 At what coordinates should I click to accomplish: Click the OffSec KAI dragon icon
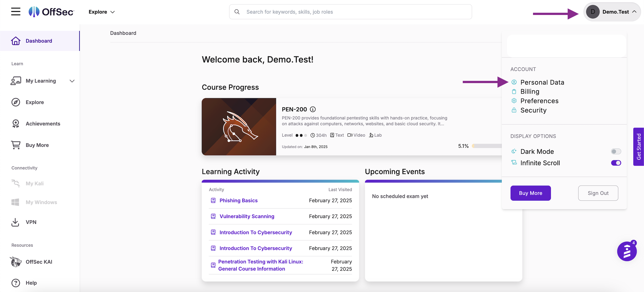tap(16, 262)
